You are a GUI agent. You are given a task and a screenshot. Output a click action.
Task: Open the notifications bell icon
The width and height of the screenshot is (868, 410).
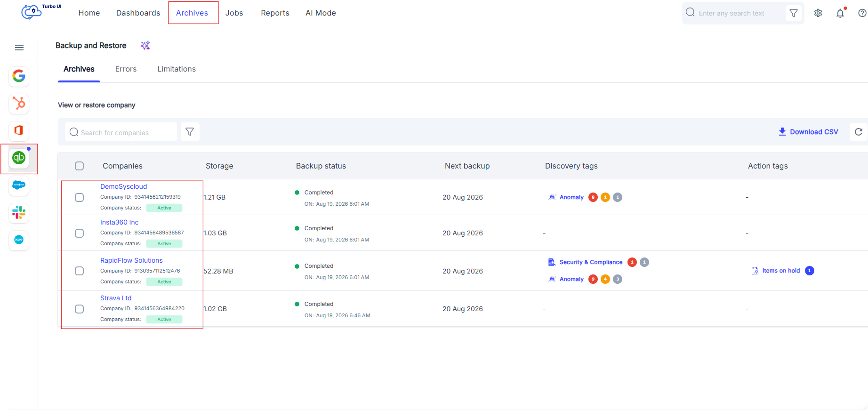tap(840, 13)
